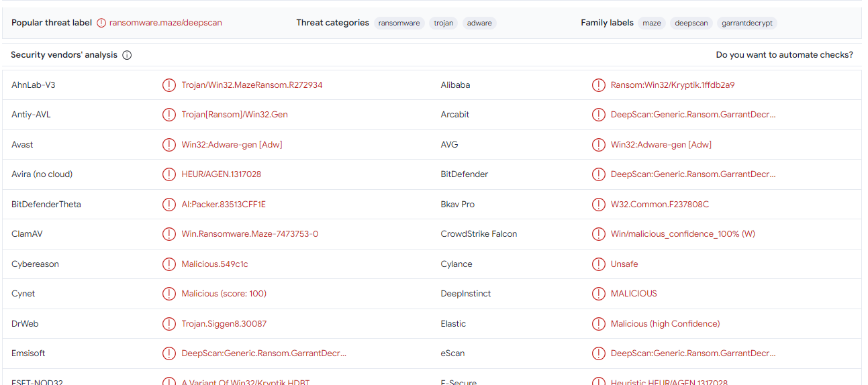Click the alert icon in the AhnLab-V3 row

click(169, 85)
